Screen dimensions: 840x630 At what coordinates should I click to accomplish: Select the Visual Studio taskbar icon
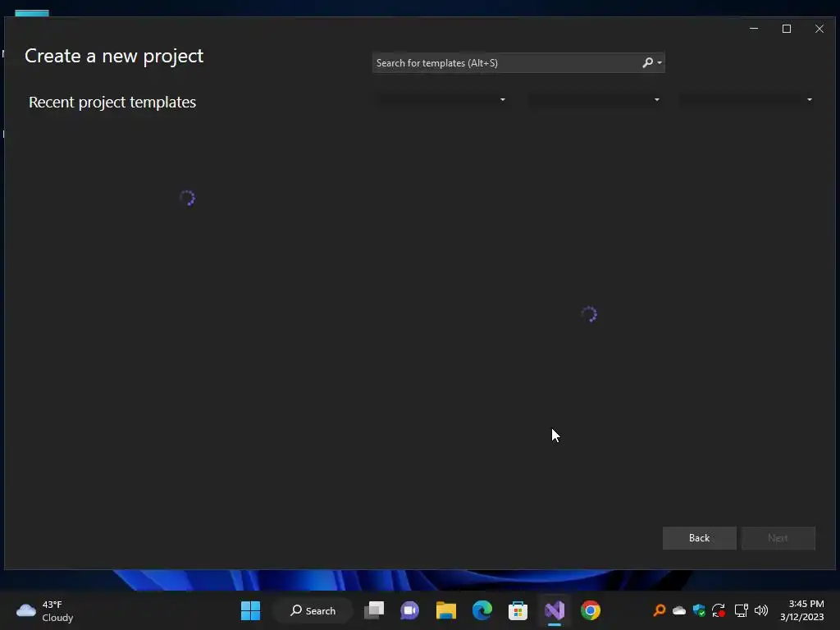(555, 610)
